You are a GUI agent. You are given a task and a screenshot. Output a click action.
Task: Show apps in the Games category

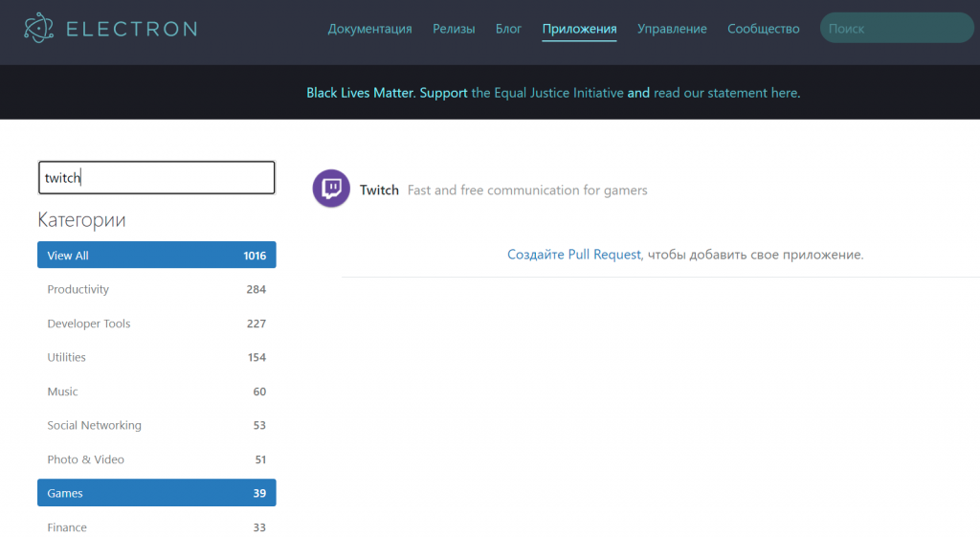pos(157,493)
